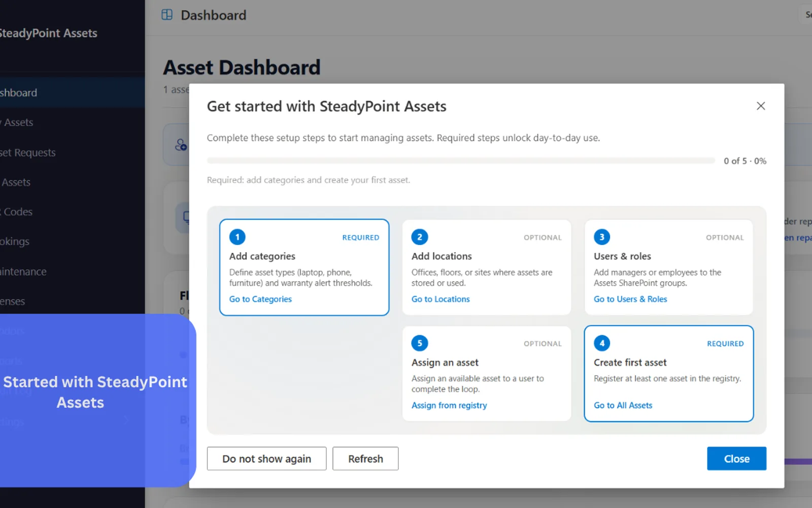Screen dimensions: 812x508
Task: Click the setup progress bar
Action: pyautogui.click(x=461, y=161)
